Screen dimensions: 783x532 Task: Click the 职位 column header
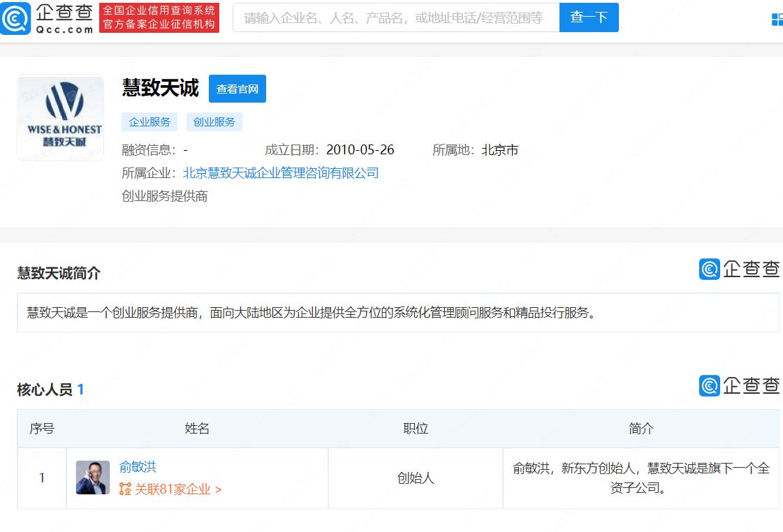[416, 428]
